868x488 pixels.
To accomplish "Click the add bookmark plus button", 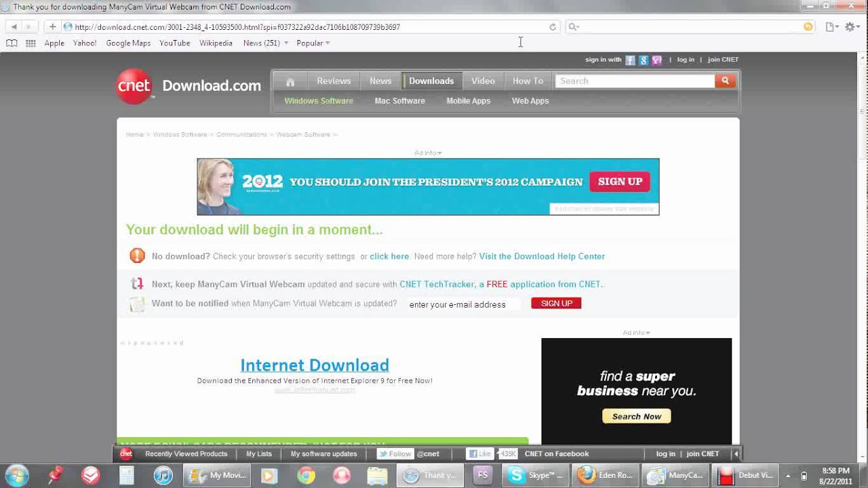I will (52, 26).
